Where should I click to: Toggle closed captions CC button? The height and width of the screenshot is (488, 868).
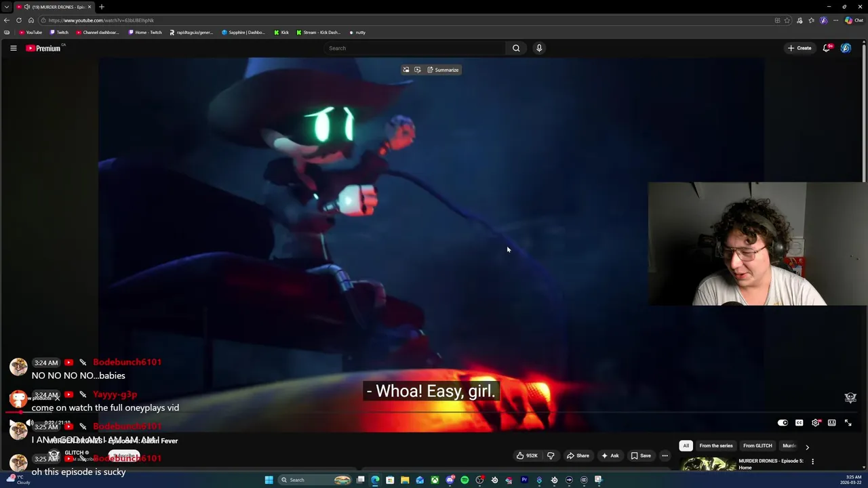coord(799,423)
